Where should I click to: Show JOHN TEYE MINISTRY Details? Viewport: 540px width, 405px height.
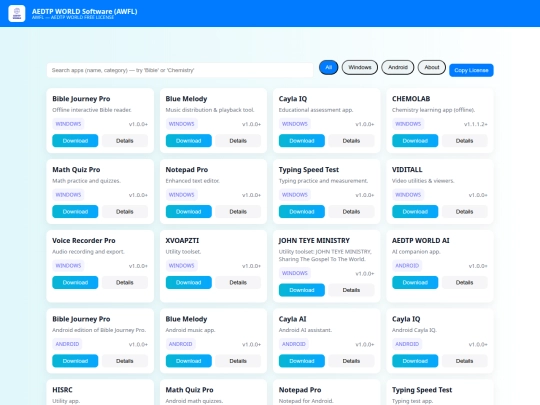[x=351, y=290]
